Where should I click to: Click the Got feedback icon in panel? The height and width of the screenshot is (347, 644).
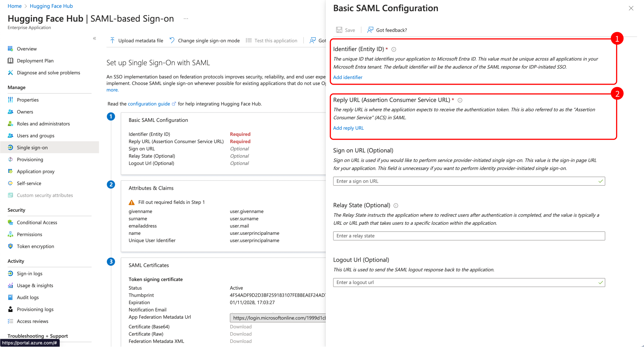pos(370,30)
